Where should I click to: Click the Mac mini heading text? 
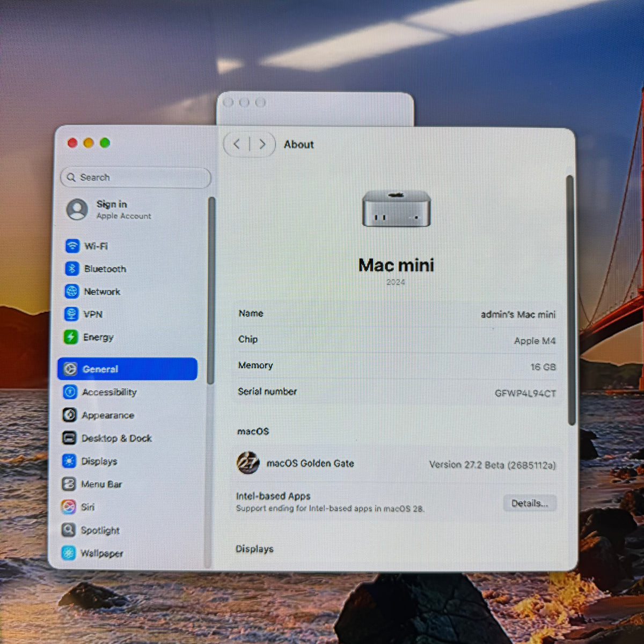point(396,265)
